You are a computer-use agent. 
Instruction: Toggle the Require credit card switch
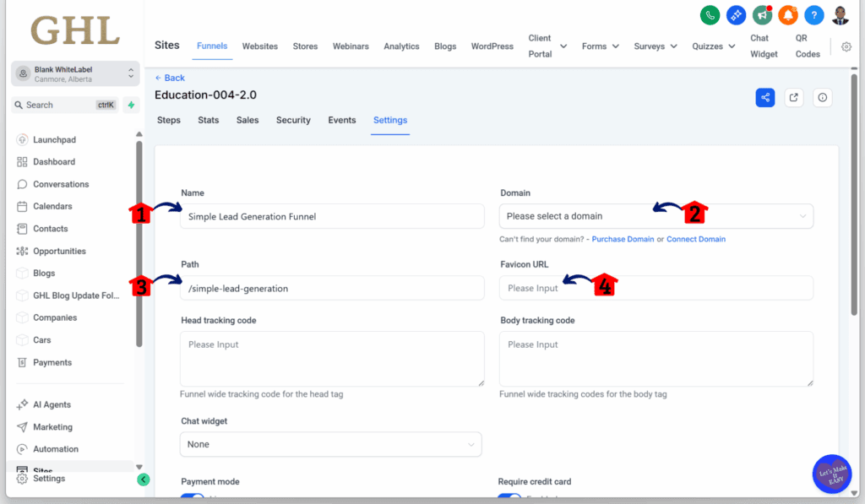click(509, 497)
